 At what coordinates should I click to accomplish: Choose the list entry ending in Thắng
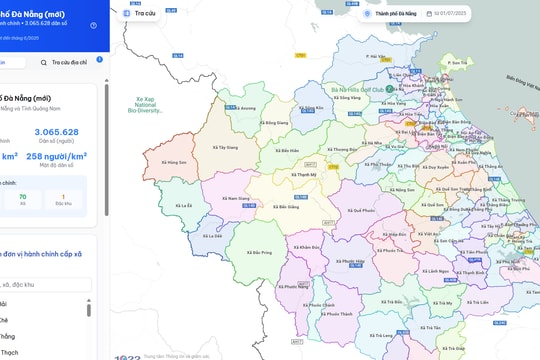[8, 336]
